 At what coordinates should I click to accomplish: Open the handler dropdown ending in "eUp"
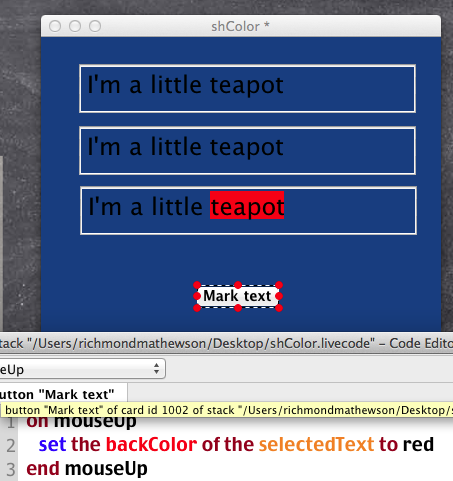pyautogui.click(x=82, y=369)
